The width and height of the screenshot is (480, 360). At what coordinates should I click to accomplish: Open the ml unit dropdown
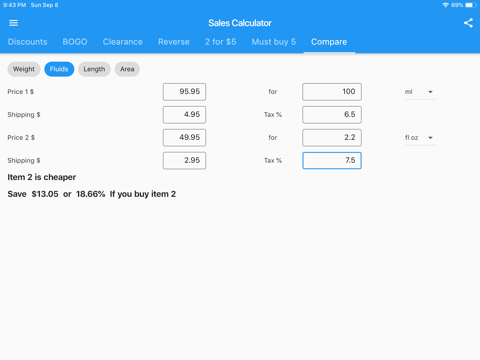[420, 92]
